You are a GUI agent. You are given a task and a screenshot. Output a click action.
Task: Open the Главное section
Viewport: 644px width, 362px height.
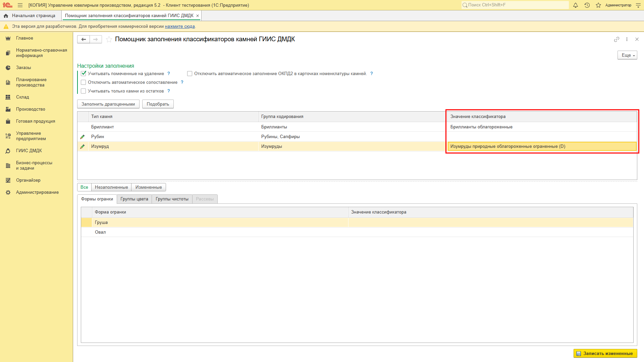(x=24, y=38)
